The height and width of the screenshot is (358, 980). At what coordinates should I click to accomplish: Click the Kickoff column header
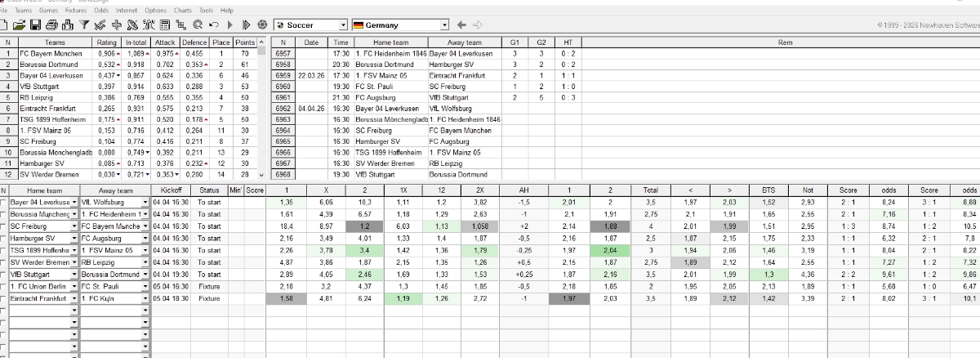click(x=171, y=190)
